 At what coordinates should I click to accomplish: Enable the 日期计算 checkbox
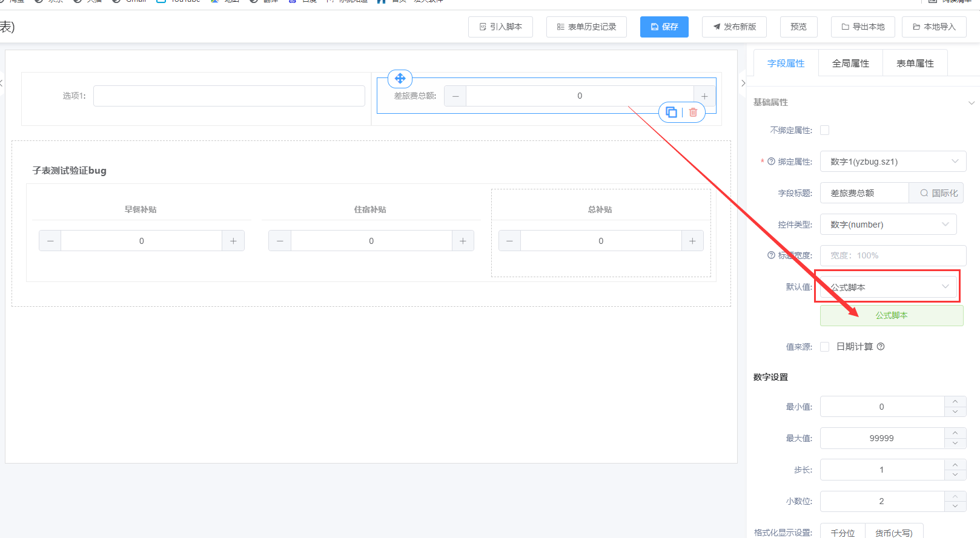pyautogui.click(x=824, y=347)
